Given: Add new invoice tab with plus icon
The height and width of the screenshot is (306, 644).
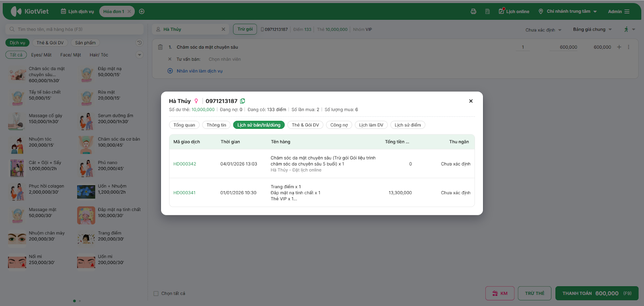Looking at the screenshot, I should 142,12.
